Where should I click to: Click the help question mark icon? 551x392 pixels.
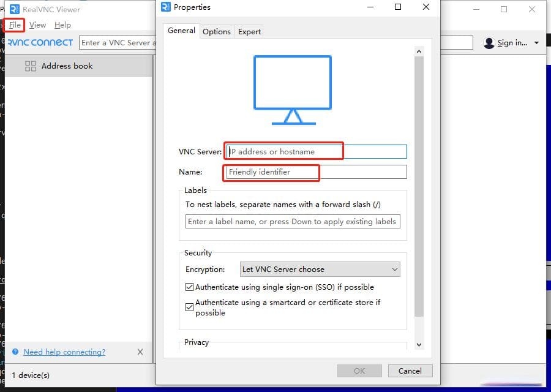[15, 352]
